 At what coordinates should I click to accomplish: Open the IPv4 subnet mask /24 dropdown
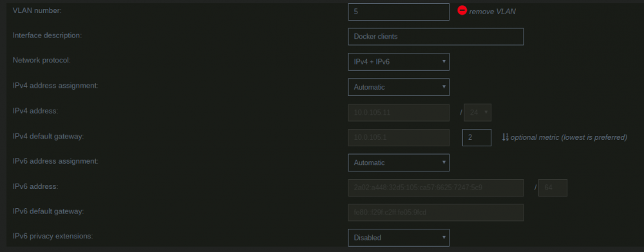point(478,112)
